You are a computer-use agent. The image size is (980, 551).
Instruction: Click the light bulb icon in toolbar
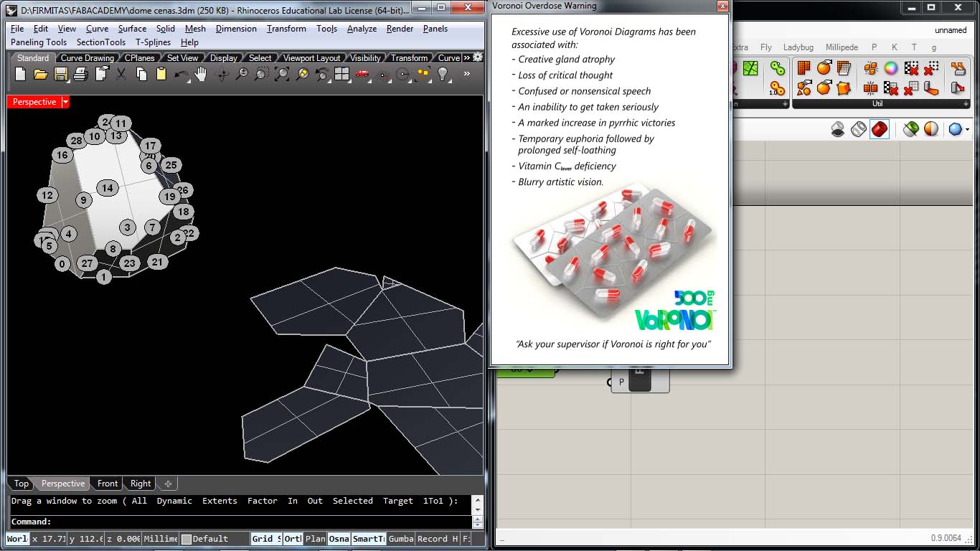[443, 74]
